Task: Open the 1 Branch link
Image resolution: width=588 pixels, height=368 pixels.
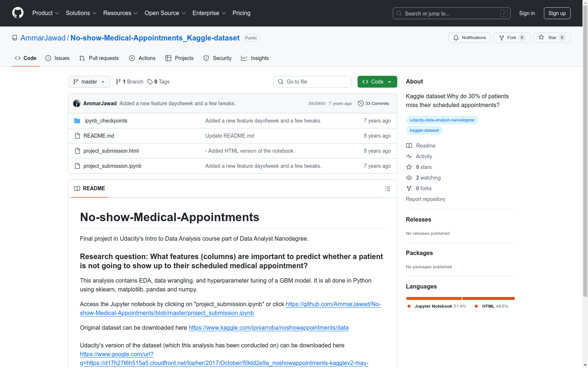Action: click(x=129, y=82)
